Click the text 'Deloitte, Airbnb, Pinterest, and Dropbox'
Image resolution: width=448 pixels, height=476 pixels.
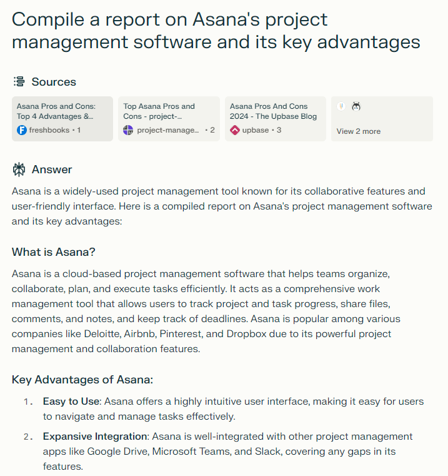pos(175,334)
